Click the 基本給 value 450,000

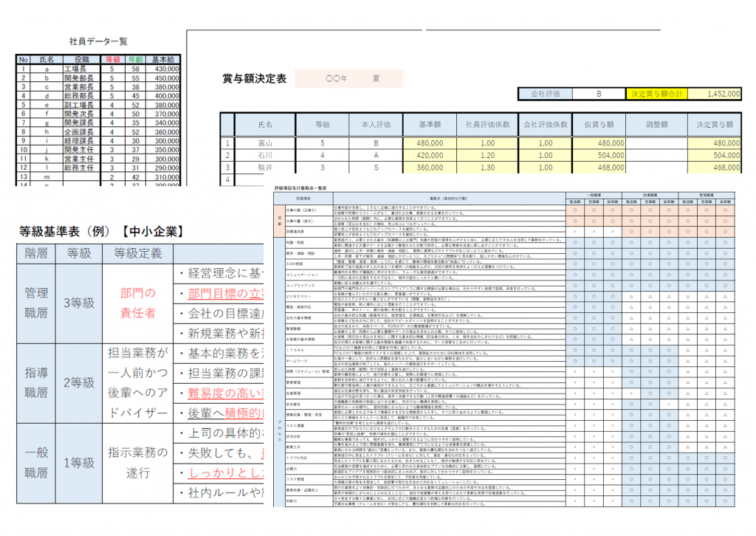click(166, 78)
